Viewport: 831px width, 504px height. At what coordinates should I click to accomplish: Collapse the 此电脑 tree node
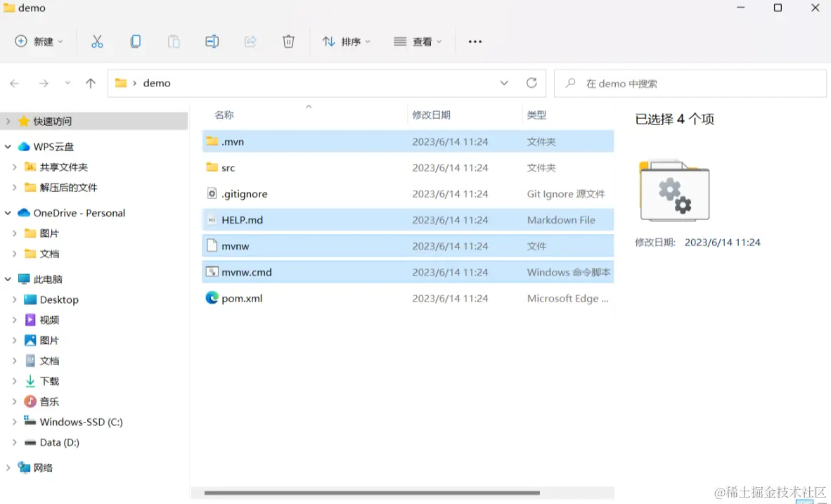[8, 279]
